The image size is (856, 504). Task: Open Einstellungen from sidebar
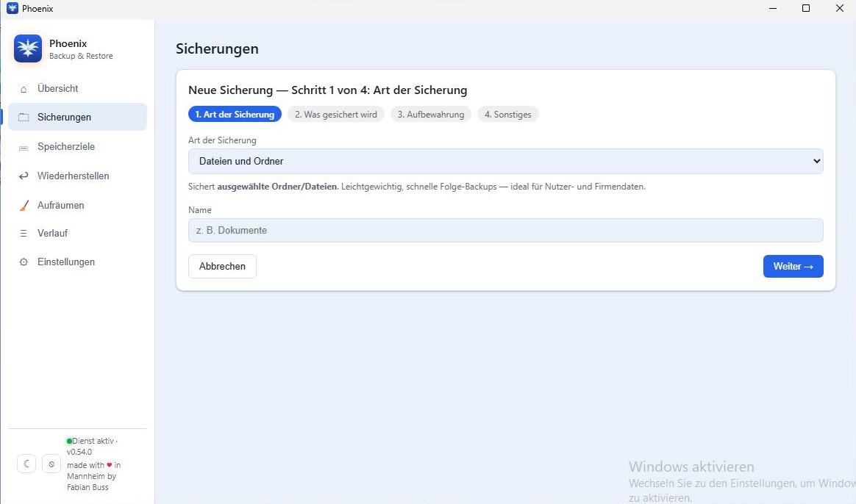[77, 262]
